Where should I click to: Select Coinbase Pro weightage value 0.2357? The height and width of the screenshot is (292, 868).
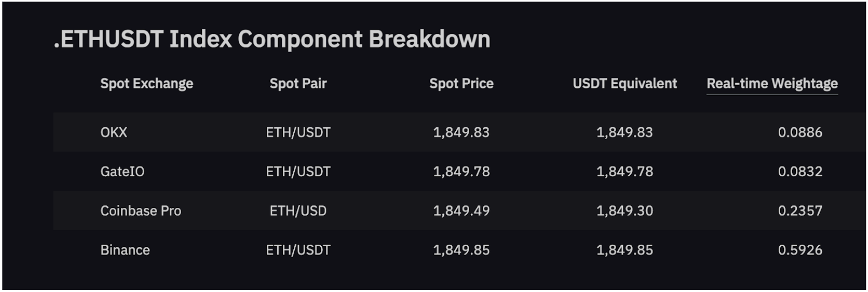tap(799, 211)
